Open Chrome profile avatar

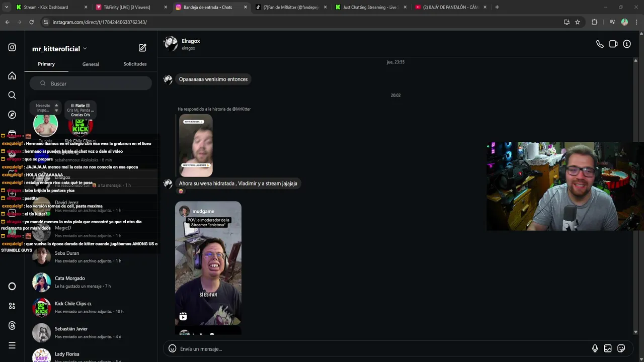tap(624, 22)
